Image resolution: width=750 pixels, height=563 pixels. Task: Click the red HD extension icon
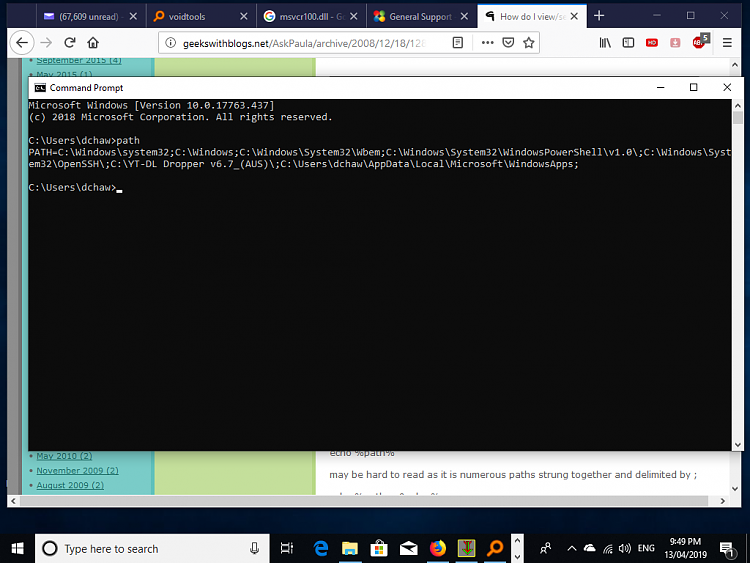point(651,43)
